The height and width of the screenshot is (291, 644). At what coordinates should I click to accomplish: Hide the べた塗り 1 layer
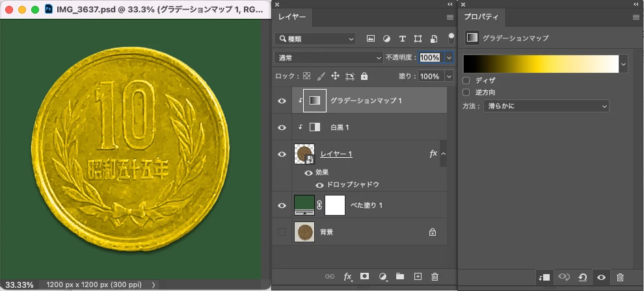(282, 205)
